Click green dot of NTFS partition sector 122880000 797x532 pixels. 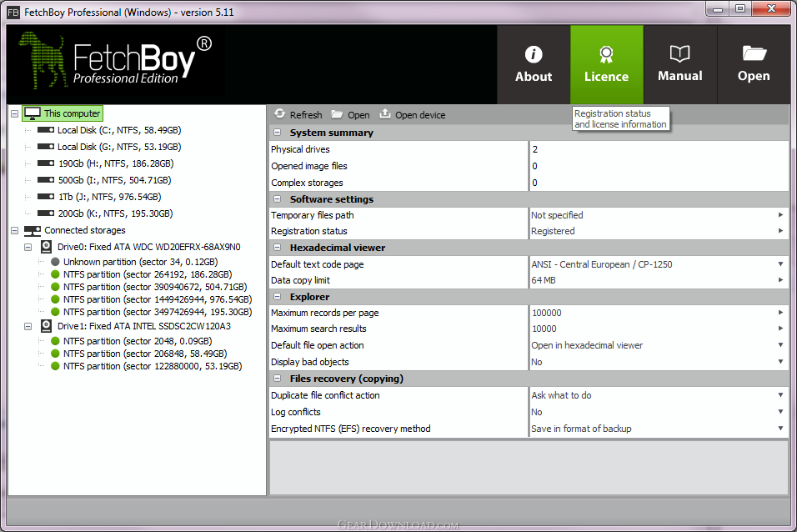coord(55,366)
